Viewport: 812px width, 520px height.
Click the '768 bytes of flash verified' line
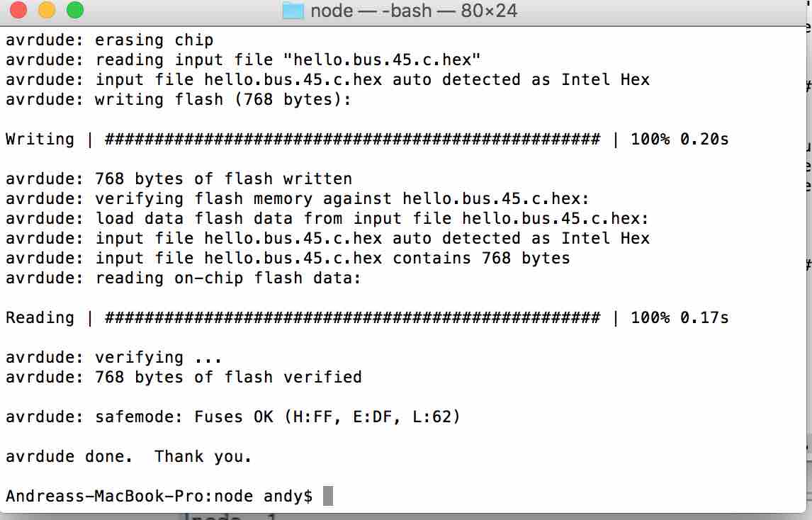pyautogui.click(x=184, y=377)
